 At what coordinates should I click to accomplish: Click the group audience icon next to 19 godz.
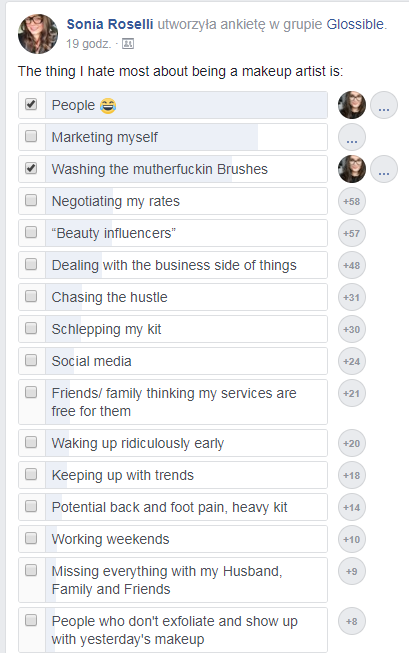coord(128,44)
